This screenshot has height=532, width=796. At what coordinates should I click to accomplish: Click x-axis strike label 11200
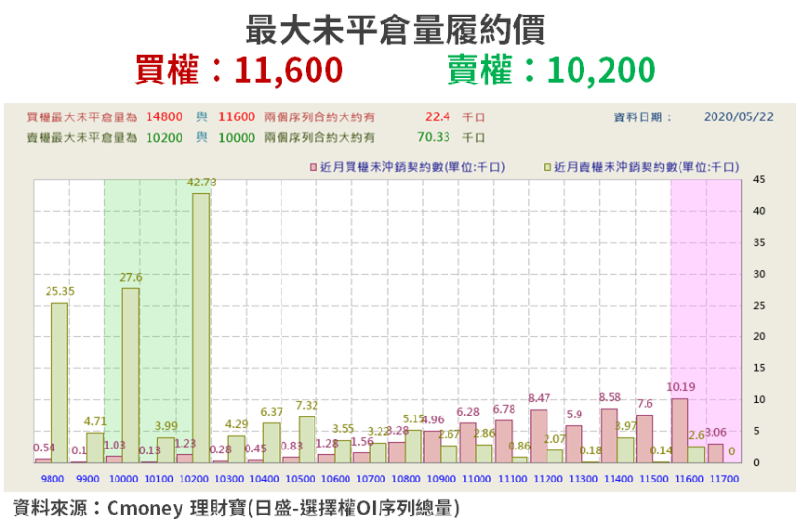[547, 479]
